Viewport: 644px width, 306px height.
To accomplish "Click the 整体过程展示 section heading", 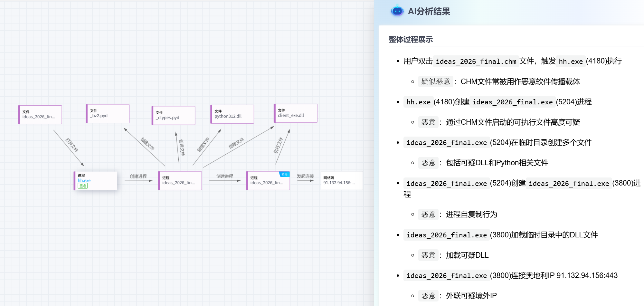I will (x=411, y=40).
